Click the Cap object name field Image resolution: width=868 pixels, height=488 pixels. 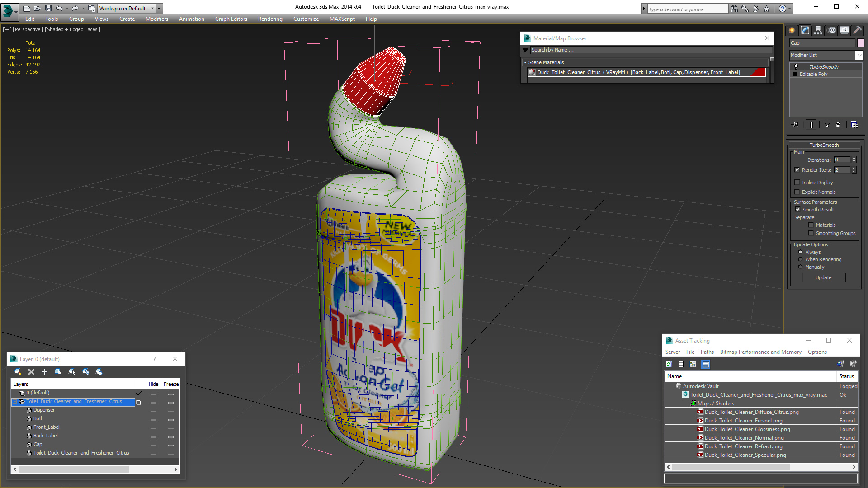tap(823, 43)
